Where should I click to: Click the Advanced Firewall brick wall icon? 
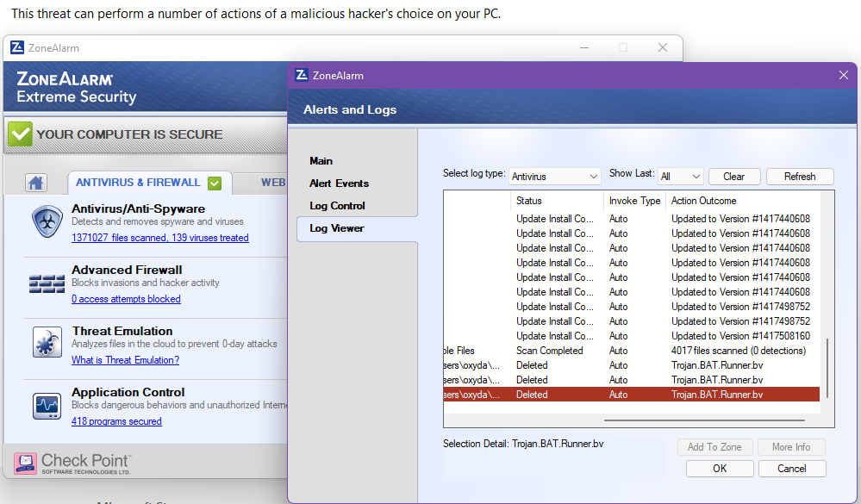[47, 283]
